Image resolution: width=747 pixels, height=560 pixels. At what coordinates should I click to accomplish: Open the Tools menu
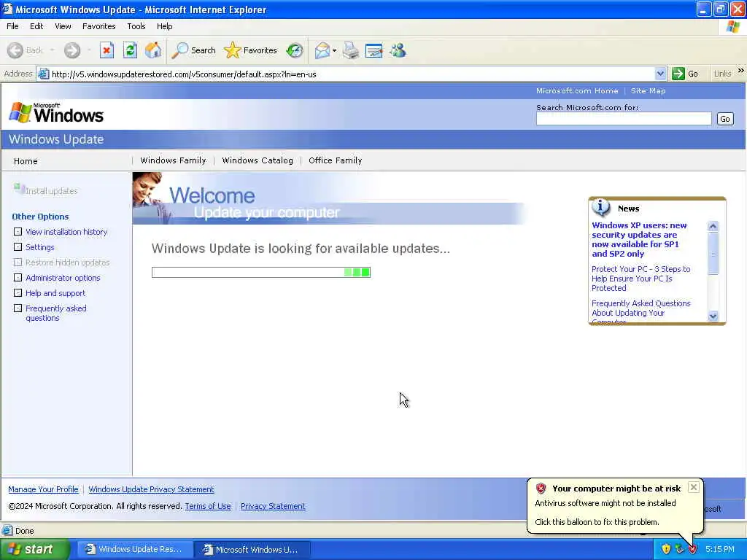[x=136, y=26]
